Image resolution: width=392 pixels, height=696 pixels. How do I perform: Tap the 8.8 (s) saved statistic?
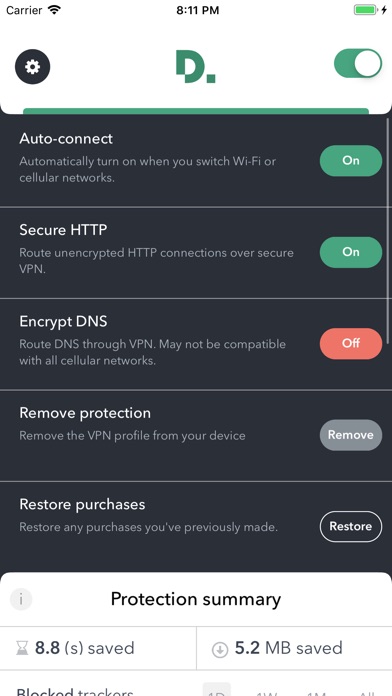[84, 649]
